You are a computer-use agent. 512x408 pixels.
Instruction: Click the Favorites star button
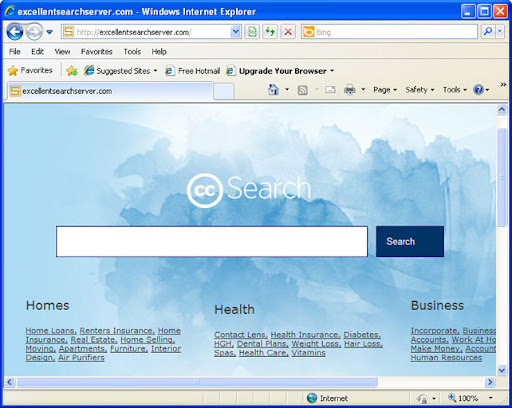(x=30, y=70)
